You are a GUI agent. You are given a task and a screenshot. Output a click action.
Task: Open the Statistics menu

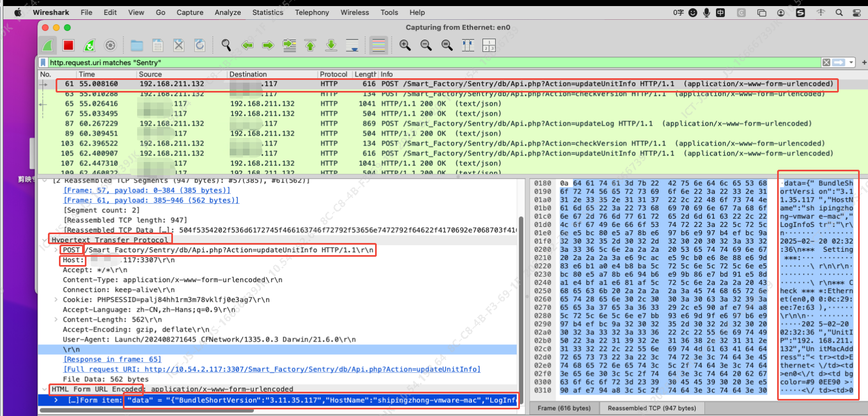268,12
